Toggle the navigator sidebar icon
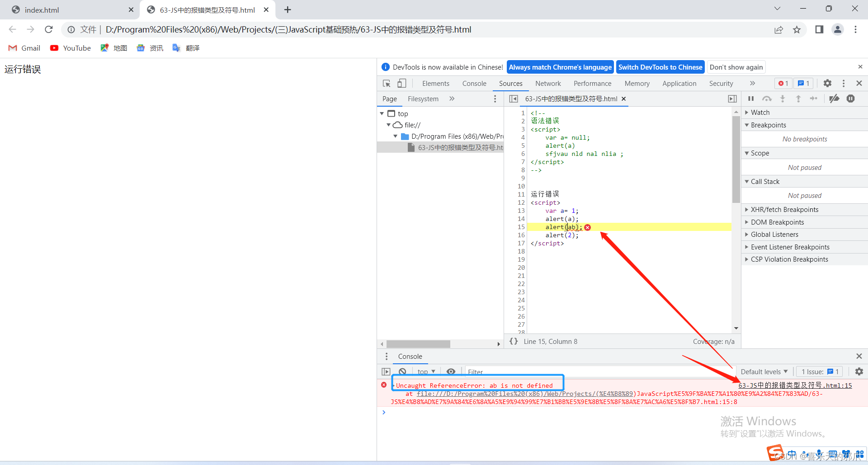Image resolution: width=868 pixels, height=465 pixels. [x=514, y=99]
